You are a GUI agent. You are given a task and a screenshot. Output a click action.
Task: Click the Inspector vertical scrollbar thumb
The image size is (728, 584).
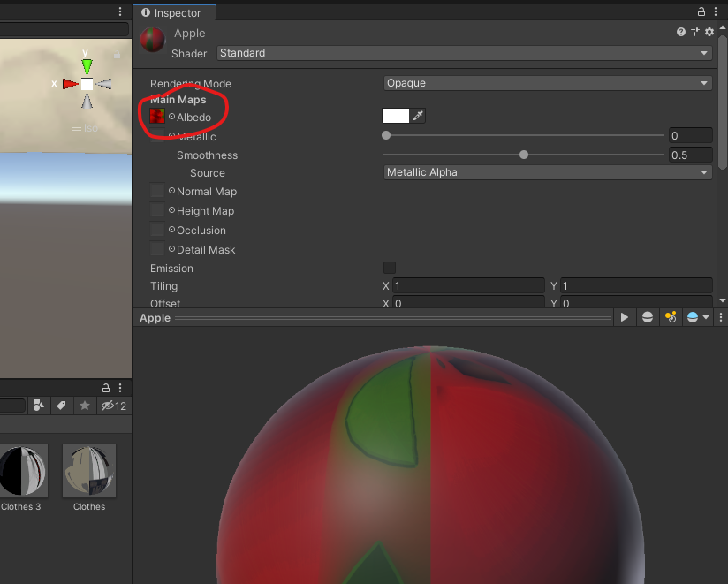723,102
